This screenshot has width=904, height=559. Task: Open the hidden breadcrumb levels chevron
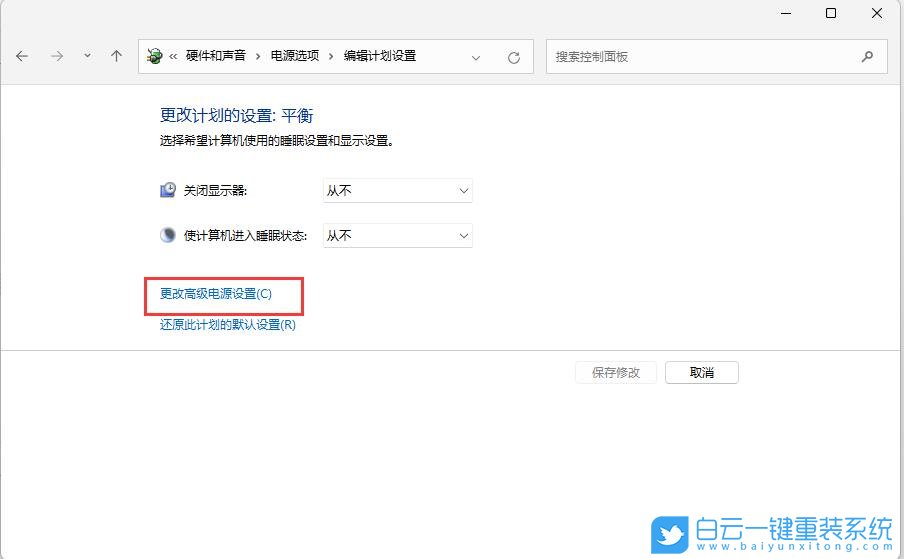(173, 56)
